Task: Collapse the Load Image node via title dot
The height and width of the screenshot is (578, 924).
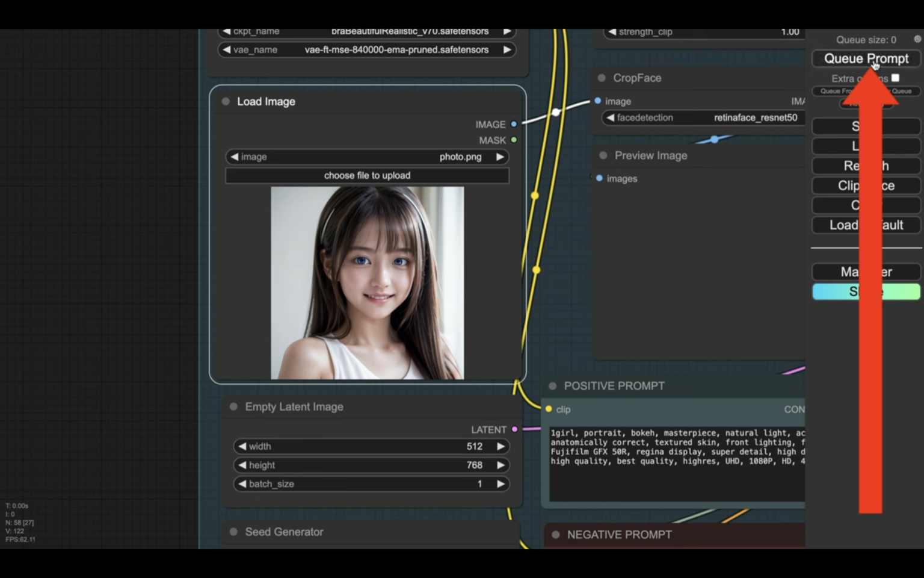Action: point(226,101)
